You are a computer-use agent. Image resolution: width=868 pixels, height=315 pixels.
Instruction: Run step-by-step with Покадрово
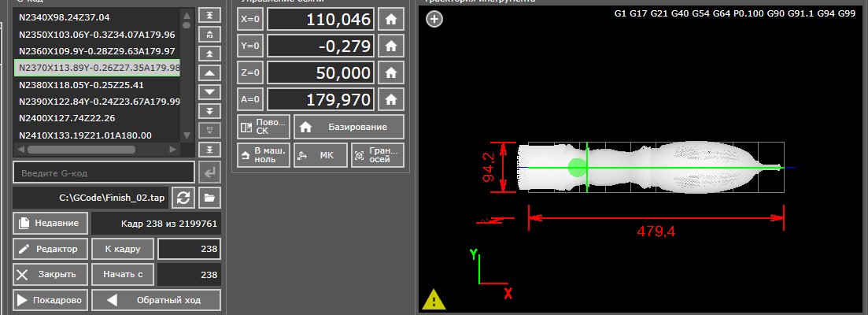[50, 300]
